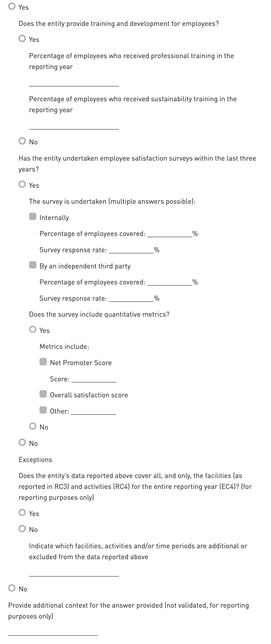
Task: Click third party percentage covered field
Action: (170, 282)
